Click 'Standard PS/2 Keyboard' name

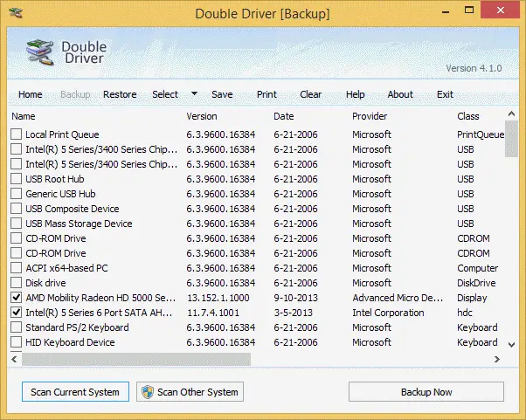(x=77, y=327)
